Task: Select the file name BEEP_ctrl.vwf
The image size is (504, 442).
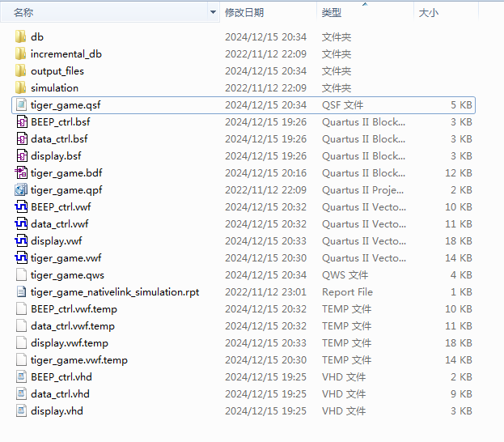Action: [x=61, y=207]
